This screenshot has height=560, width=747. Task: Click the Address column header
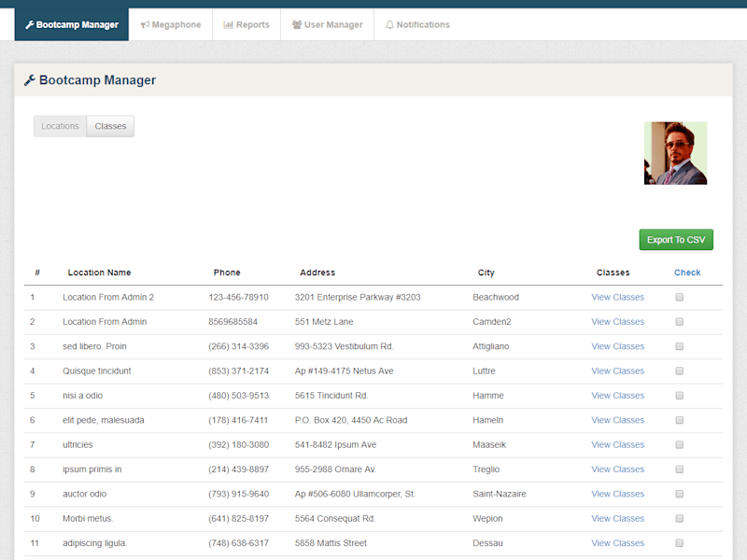[317, 273]
